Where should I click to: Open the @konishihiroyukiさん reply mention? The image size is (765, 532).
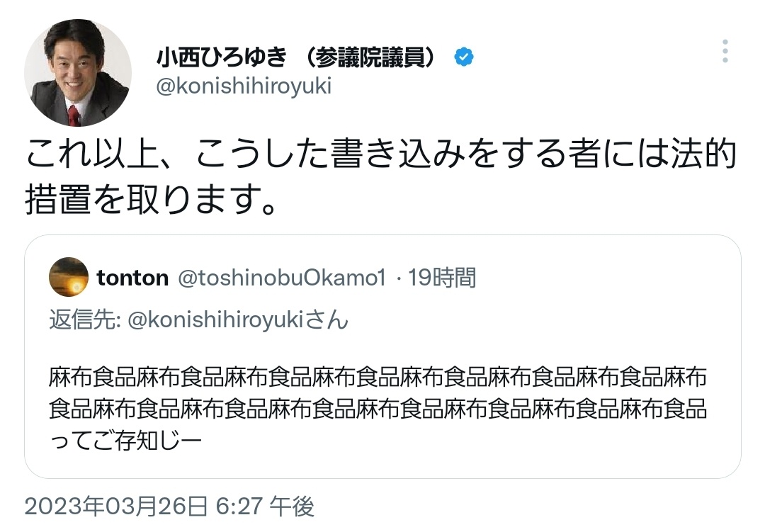[239, 320]
